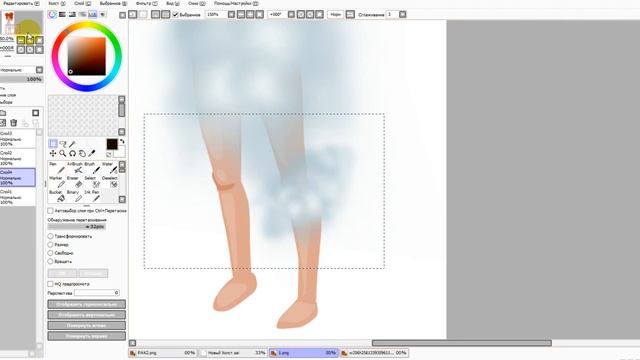Screen dimensions: 640x360
Task: Choose the Water brush tool
Action: click(x=109, y=168)
